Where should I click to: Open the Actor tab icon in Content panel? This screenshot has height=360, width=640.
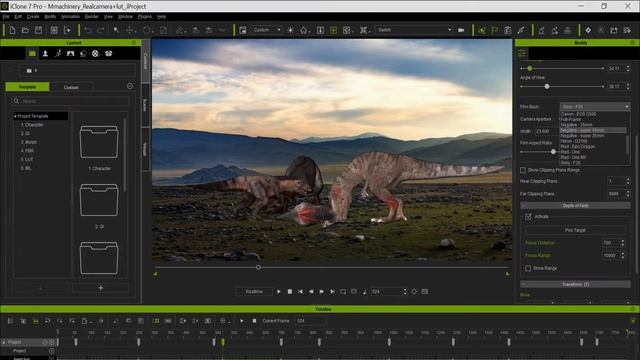click(45, 53)
